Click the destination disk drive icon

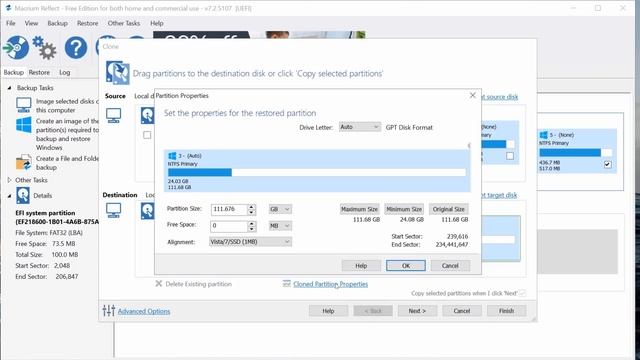[147, 211]
